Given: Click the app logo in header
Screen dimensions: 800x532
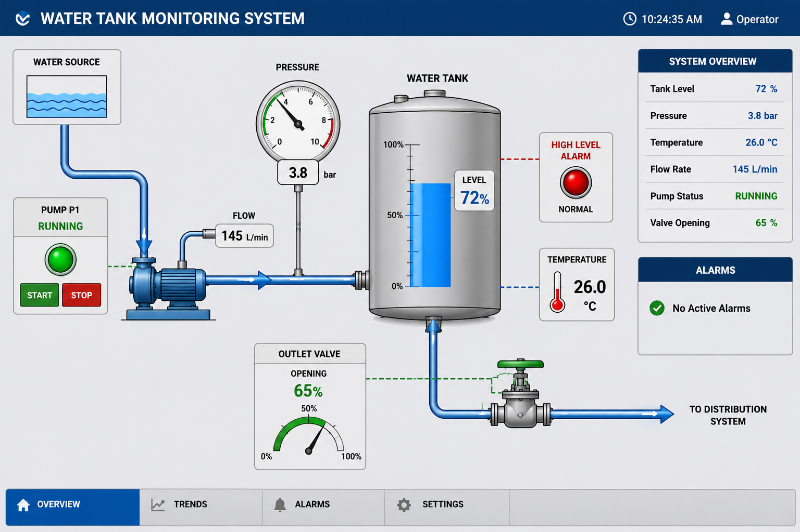Looking at the screenshot, I should click(x=22, y=19).
